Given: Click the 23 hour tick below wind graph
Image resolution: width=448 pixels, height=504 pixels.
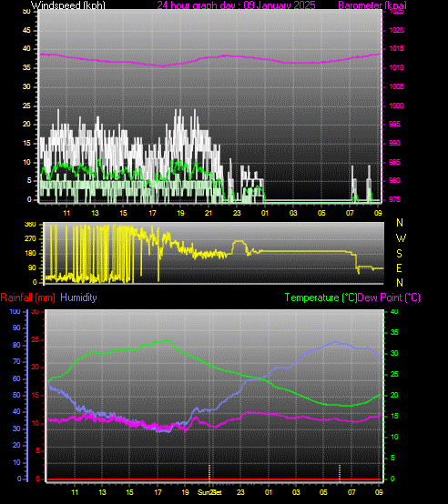Looking at the screenshot, I should pyautogui.click(x=237, y=213).
